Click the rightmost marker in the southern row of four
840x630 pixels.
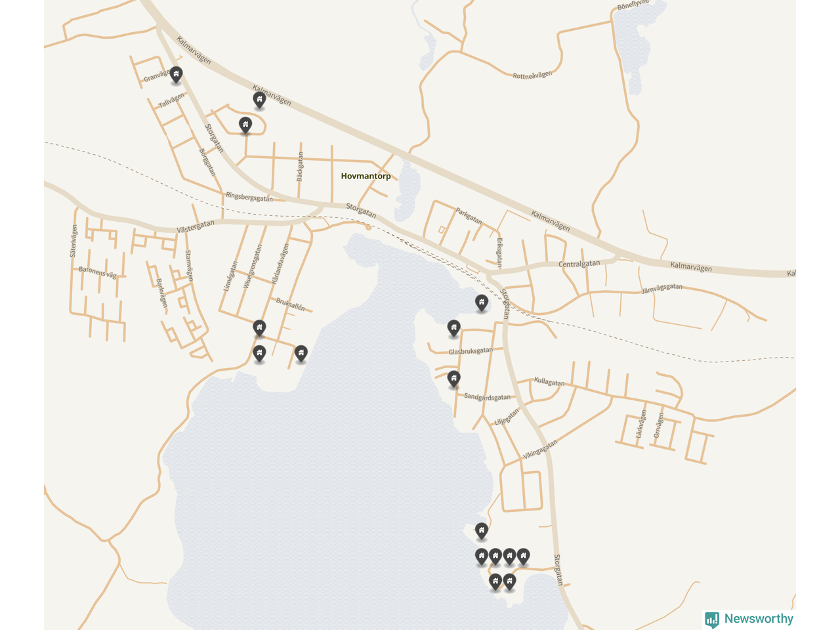[x=523, y=556]
